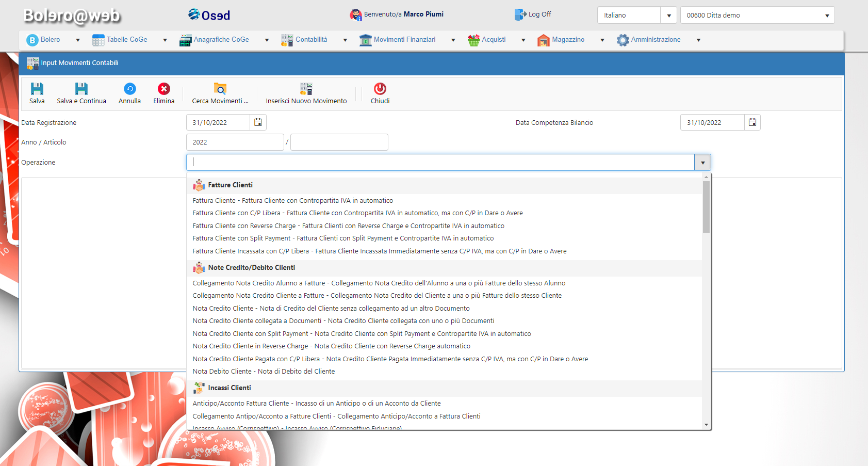The height and width of the screenshot is (466, 868).
Task: Select Nota Credito Cliente Pagata con C/P Libera
Action: (444, 359)
